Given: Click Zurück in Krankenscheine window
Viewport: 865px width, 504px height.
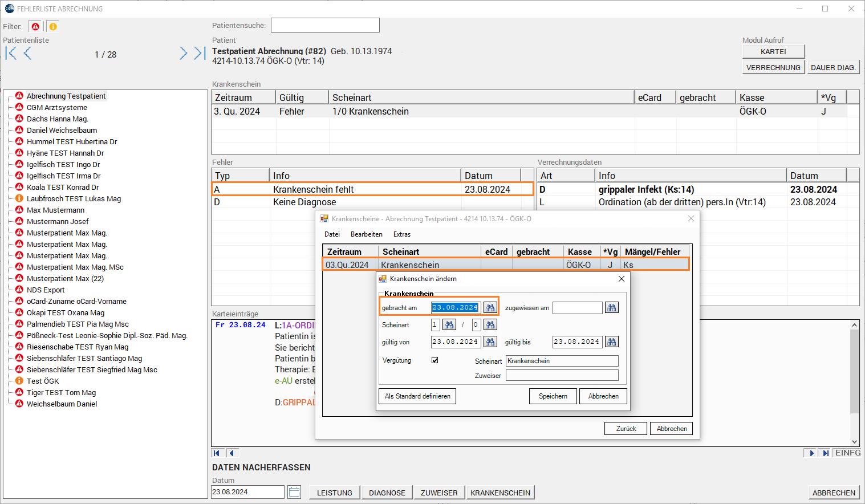Looking at the screenshot, I should tap(626, 429).
